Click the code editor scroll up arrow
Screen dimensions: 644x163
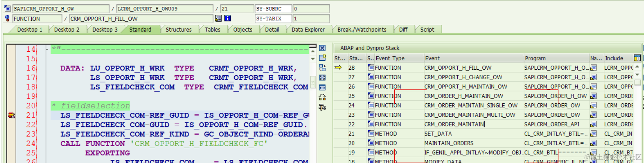pyautogui.click(x=313, y=52)
